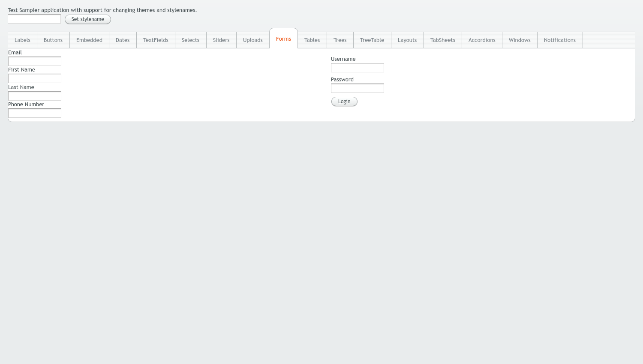Screen dimensions: 643x364
Task: Focus the Username input field
Action: pyautogui.click(x=358, y=68)
